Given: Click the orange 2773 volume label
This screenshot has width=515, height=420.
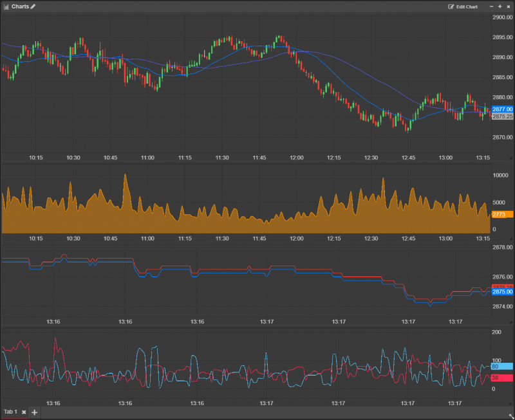Looking at the screenshot, I should (501, 214).
